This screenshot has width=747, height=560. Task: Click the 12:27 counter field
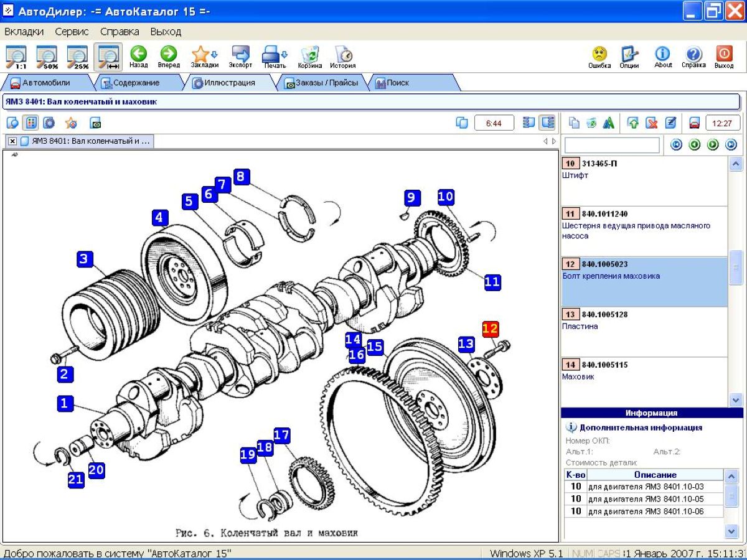tap(723, 123)
